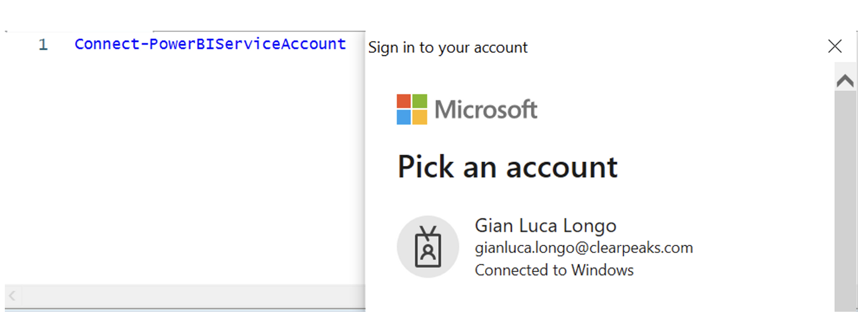Place cursor in the Connect-PowerBIServiceAccount command
868x325 pixels.
pyautogui.click(x=210, y=44)
